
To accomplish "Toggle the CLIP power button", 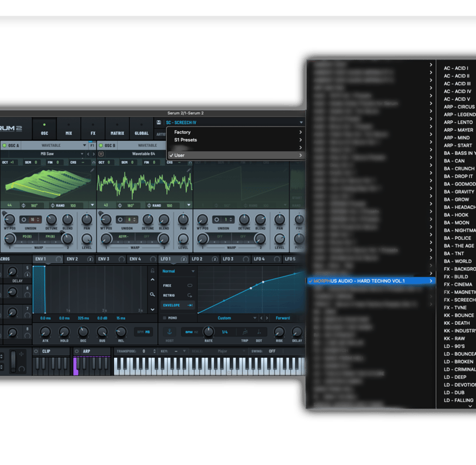I will pyautogui.click(x=36, y=351).
